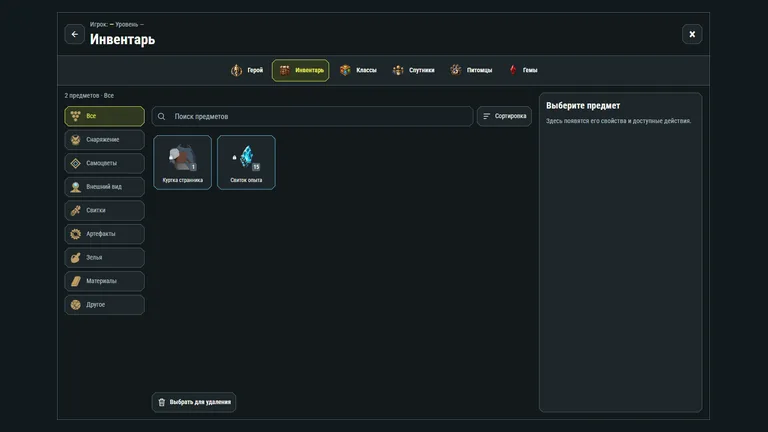Screen dimensions: 768x432
Task: Go back with the arrow icon
Action: (x=74, y=34)
